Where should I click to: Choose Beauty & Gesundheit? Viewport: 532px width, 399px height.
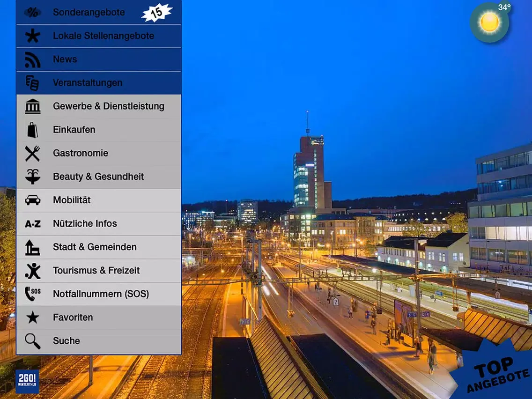[99, 177]
